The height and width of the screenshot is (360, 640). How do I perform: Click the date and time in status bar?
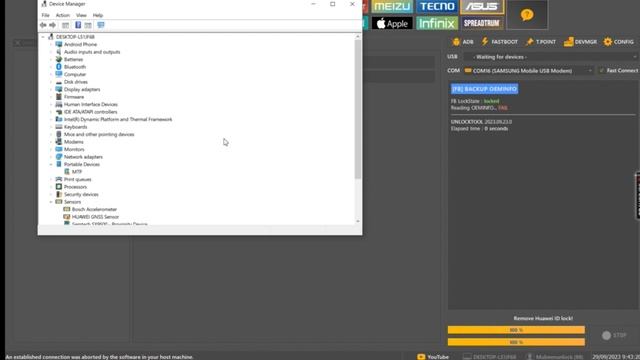click(616, 357)
